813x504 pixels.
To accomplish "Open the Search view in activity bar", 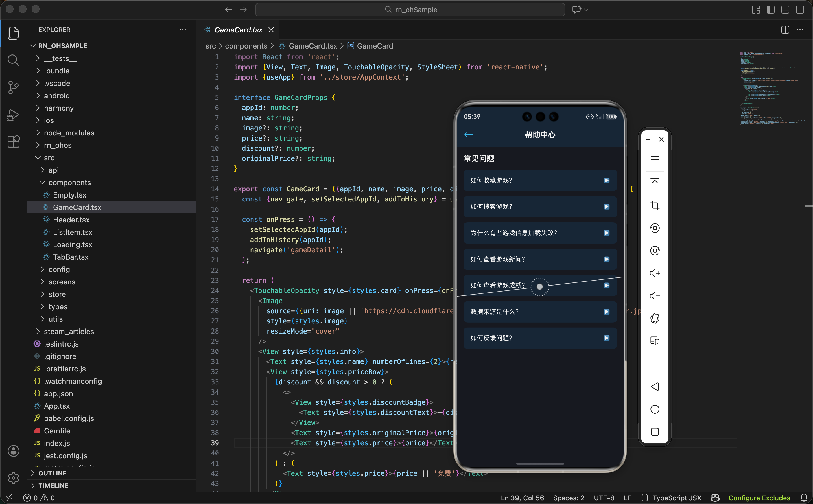I will click(x=13, y=60).
